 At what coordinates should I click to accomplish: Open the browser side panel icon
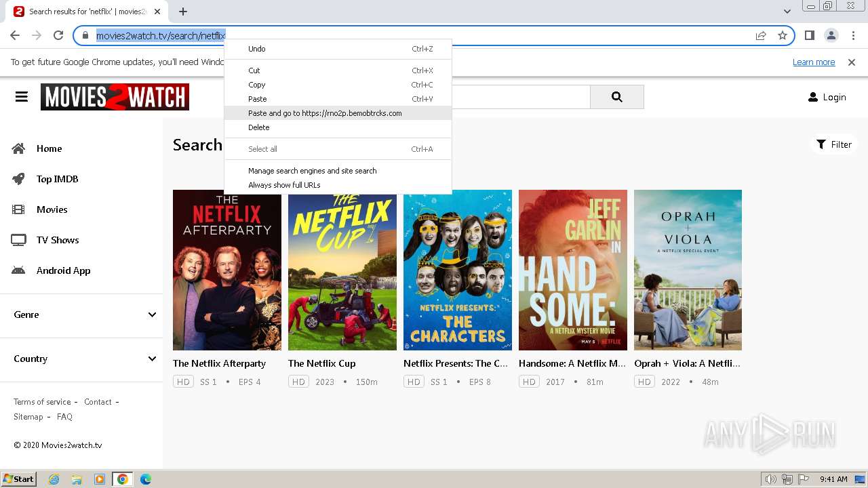click(x=810, y=35)
